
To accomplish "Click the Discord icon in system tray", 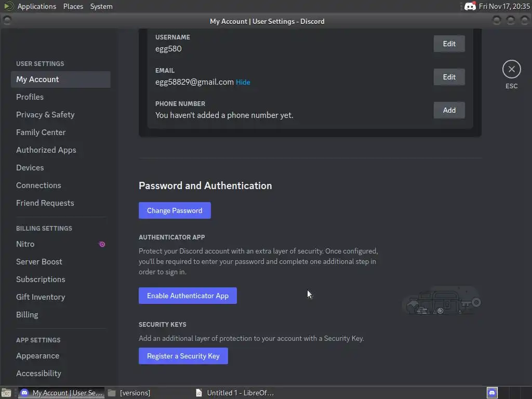I will [x=470, y=6].
